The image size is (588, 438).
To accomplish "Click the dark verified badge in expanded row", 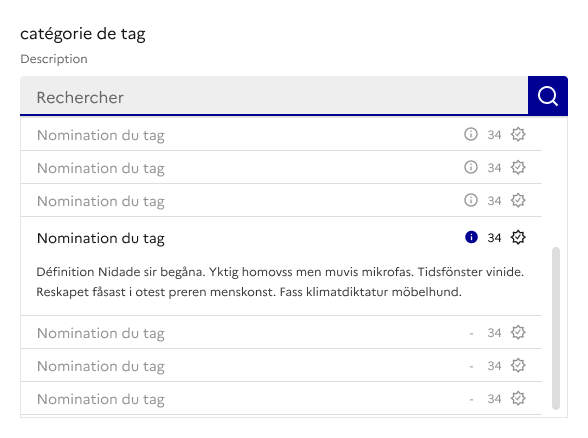I will click(x=518, y=237).
